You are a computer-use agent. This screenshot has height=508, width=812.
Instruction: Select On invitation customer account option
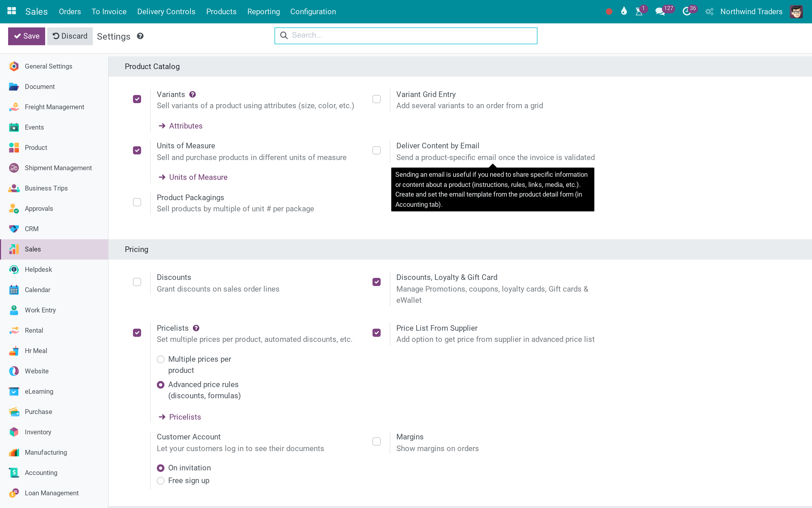pyautogui.click(x=161, y=468)
